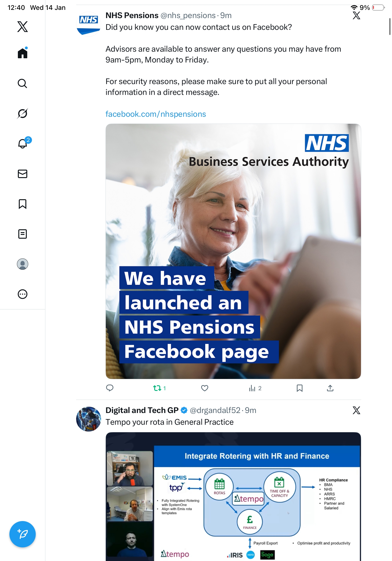Open Profile avatar icon in sidebar
The width and height of the screenshot is (392, 561).
coord(23,264)
